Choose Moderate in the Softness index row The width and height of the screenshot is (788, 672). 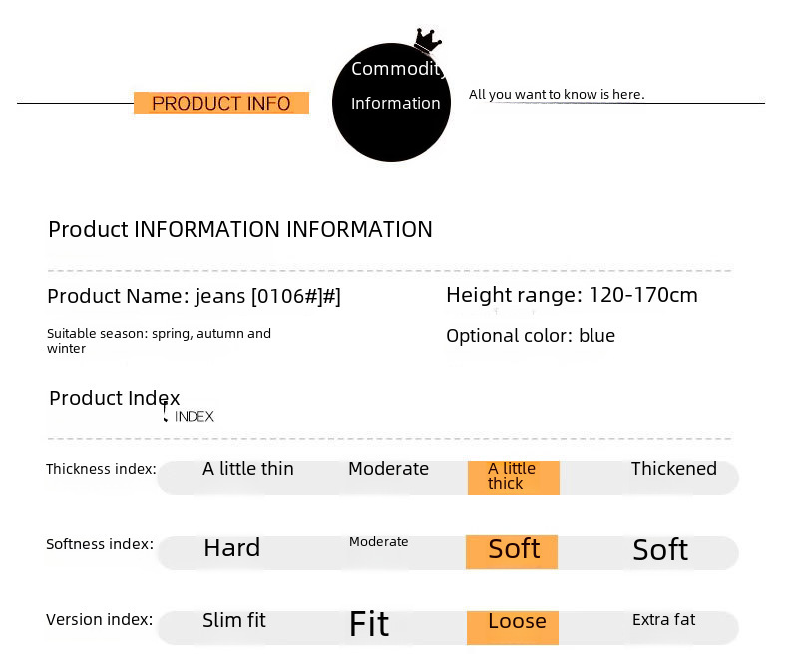tap(378, 542)
